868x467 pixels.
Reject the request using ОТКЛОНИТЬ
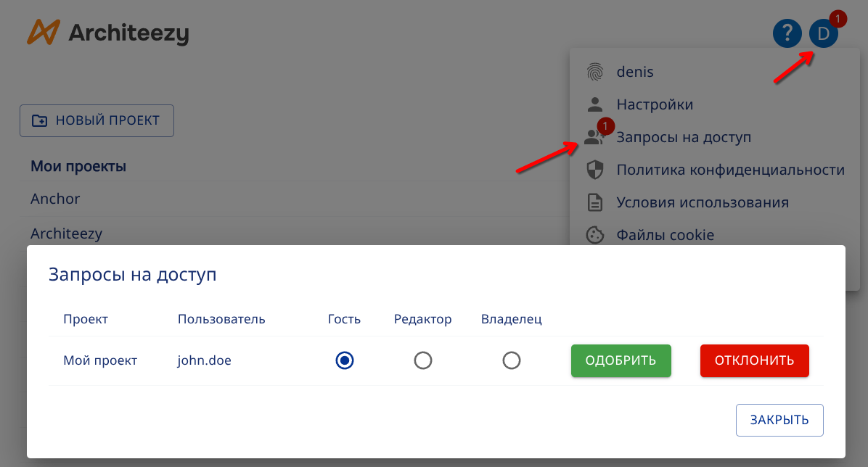754,360
